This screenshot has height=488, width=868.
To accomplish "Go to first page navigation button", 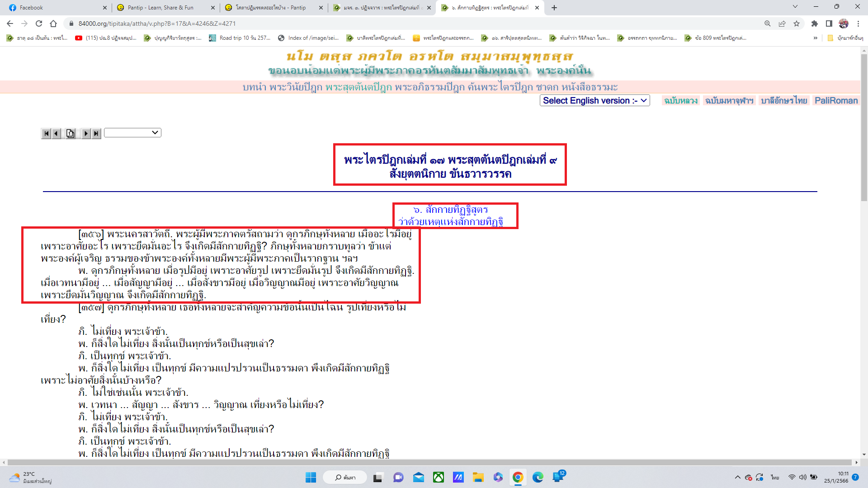I will pos(46,133).
